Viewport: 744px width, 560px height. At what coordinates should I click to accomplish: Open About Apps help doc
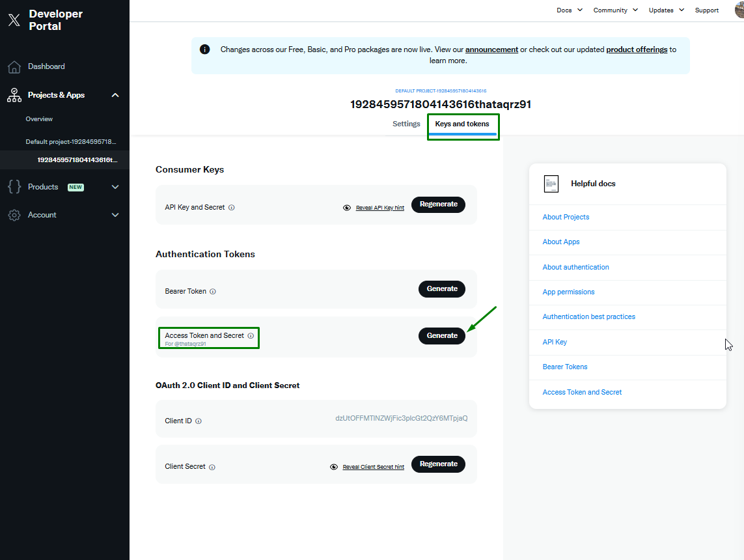pos(561,242)
